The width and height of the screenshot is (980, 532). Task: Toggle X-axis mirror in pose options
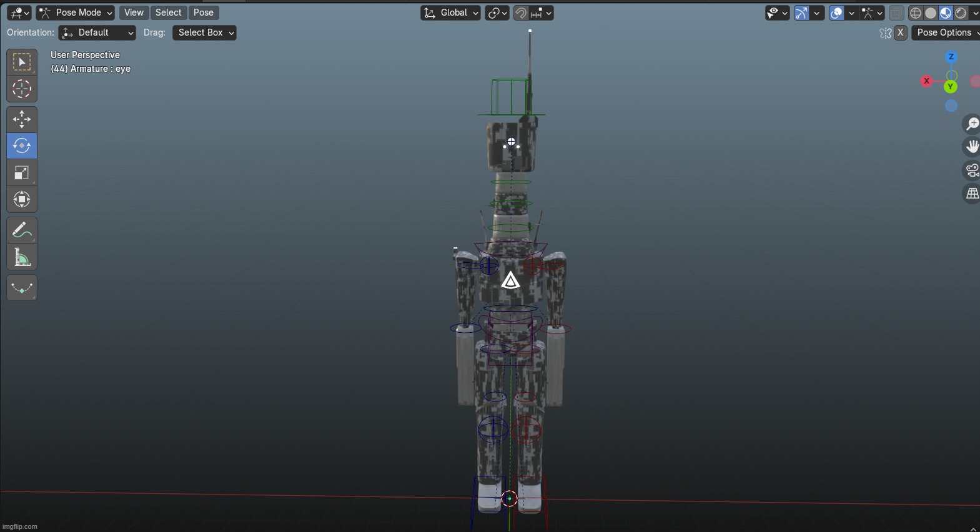pos(900,33)
